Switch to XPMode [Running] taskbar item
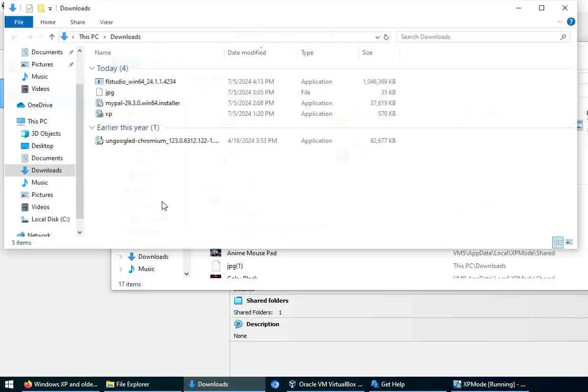The height and width of the screenshot is (392, 588). click(489, 384)
